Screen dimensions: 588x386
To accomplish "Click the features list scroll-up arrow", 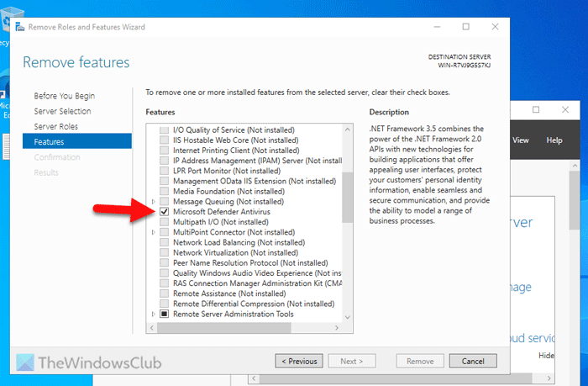I will coord(348,130).
